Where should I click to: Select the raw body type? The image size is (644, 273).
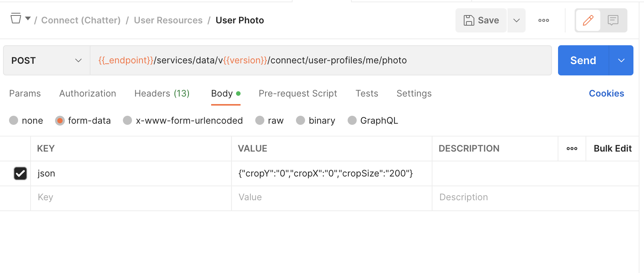(260, 121)
